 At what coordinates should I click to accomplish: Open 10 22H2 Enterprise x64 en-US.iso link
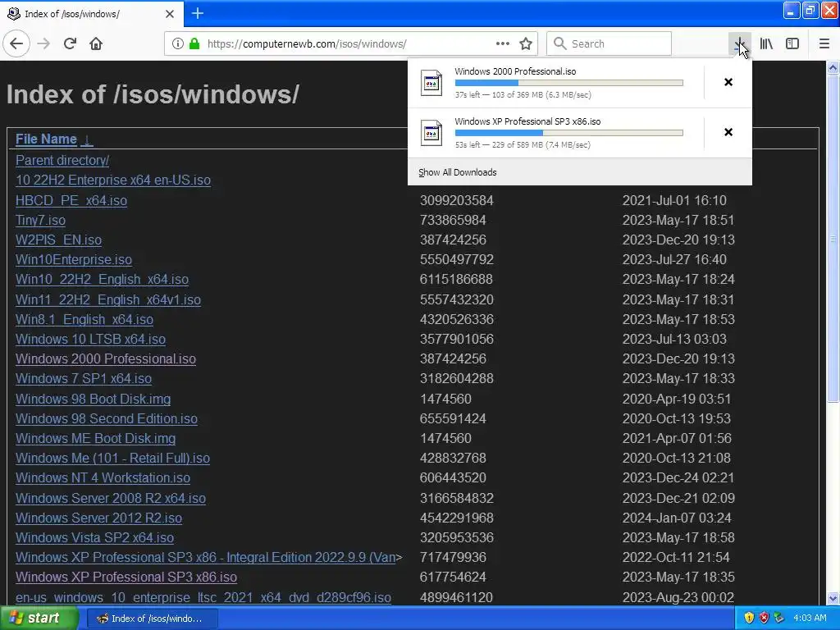point(113,180)
